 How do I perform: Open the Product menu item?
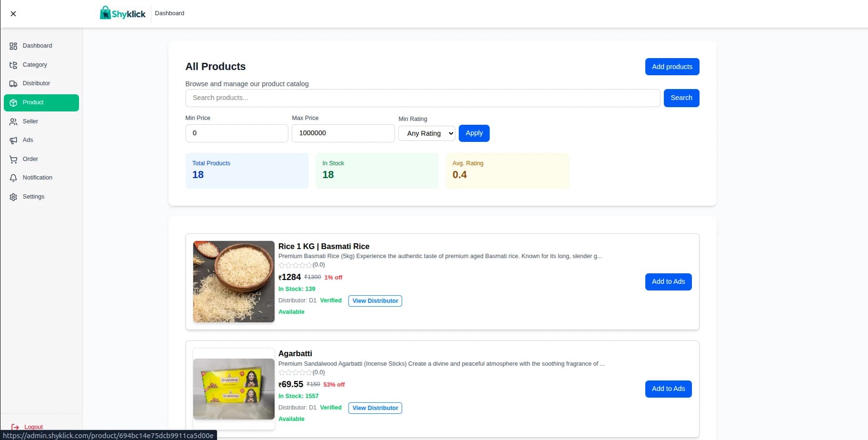tap(41, 103)
